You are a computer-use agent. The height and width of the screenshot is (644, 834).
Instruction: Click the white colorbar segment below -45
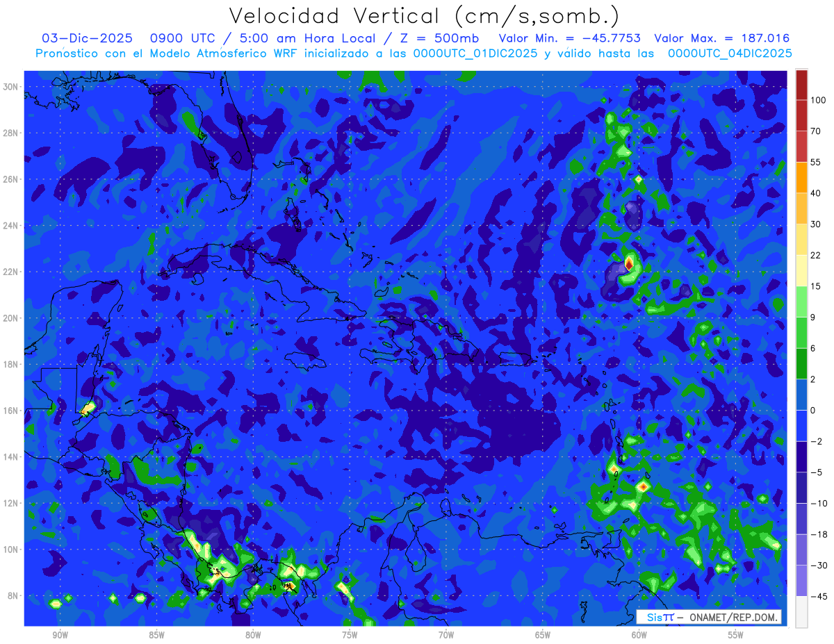click(x=801, y=612)
